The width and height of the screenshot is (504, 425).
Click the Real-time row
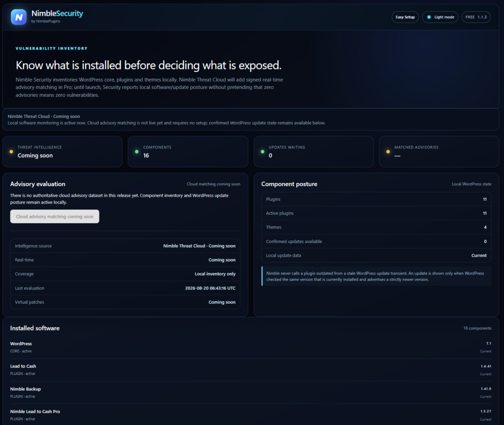coord(126,260)
